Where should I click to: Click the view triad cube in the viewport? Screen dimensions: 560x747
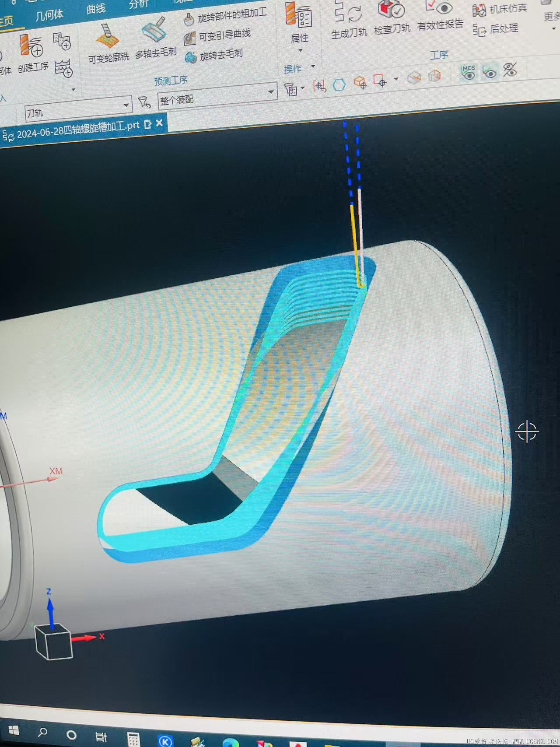(53, 642)
